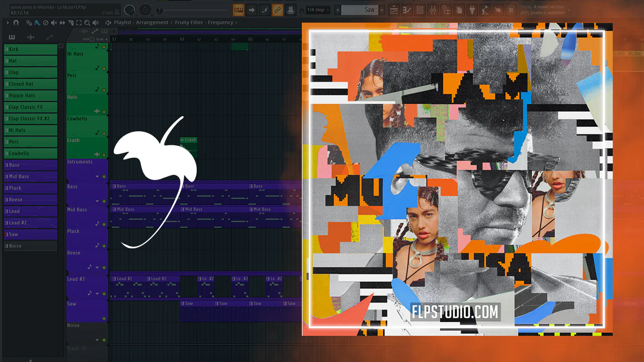Mute the Crash playlist track

tap(104, 154)
